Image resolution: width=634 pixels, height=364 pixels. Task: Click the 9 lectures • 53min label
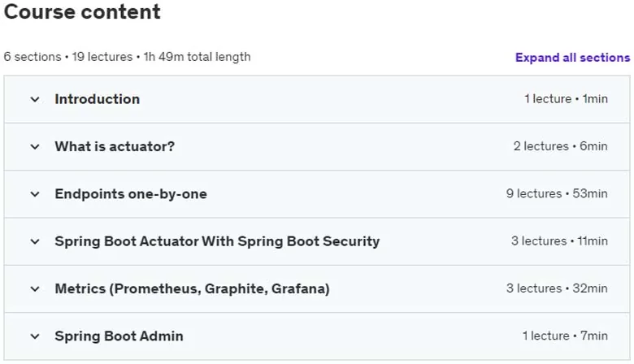pos(557,193)
